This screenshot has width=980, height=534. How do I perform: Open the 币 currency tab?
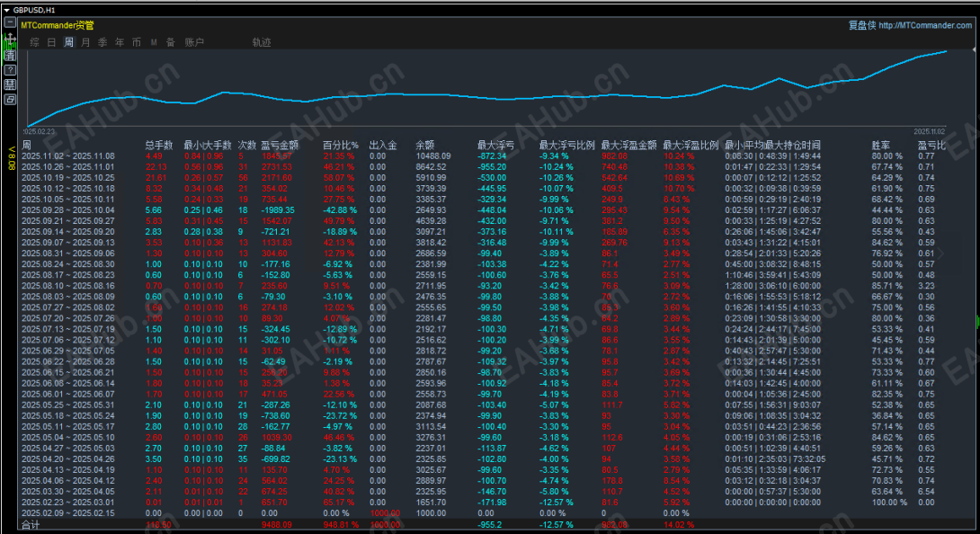click(137, 42)
